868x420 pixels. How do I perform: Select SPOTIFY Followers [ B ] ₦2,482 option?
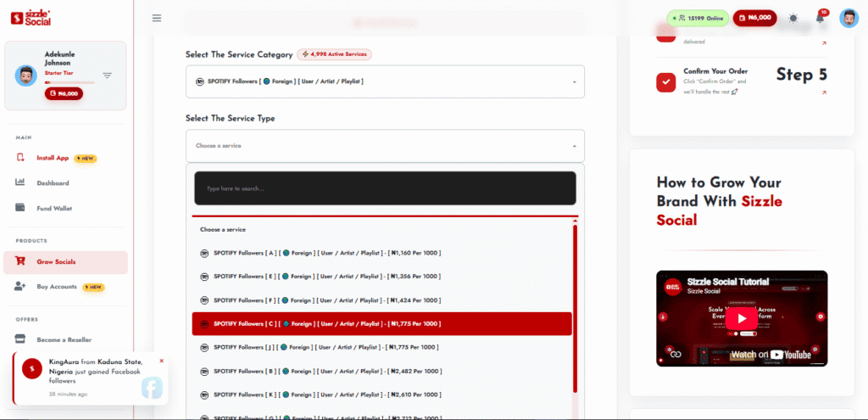coord(382,372)
